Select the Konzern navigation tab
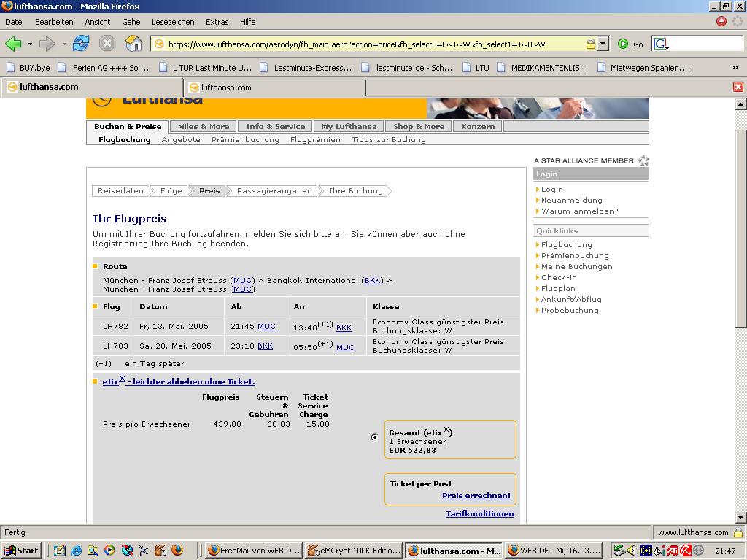Viewport: 747px width, 560px height. pos(478,127)
